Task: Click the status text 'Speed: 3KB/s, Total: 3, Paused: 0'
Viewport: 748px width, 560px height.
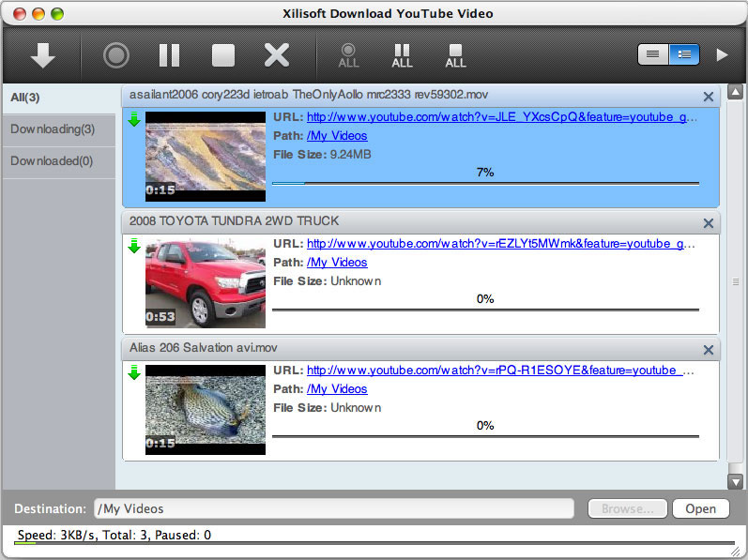Action: pos(114,536)
